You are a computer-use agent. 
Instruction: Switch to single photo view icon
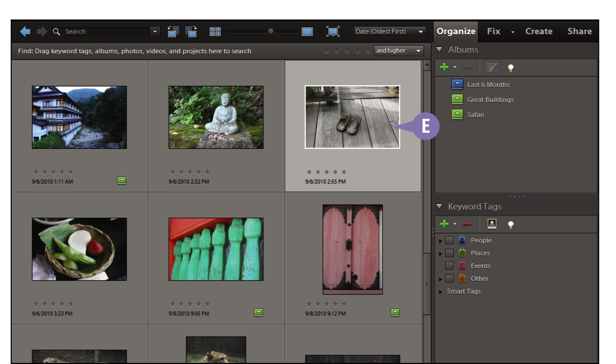coord(307,32)
